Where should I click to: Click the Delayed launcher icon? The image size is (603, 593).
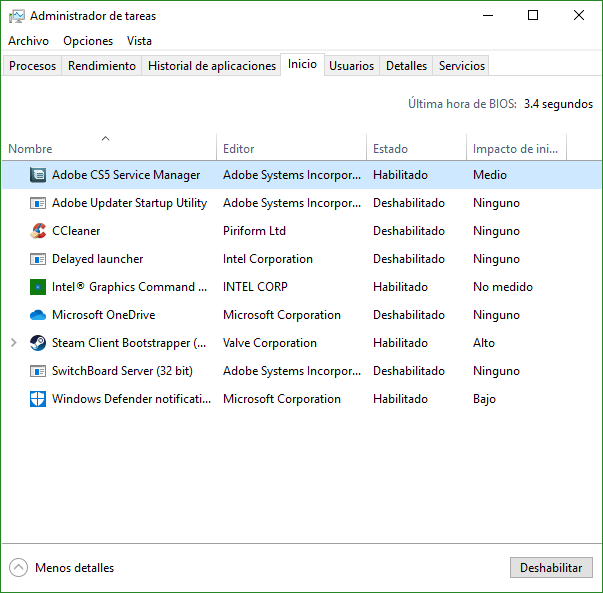[x=38, y=259]
